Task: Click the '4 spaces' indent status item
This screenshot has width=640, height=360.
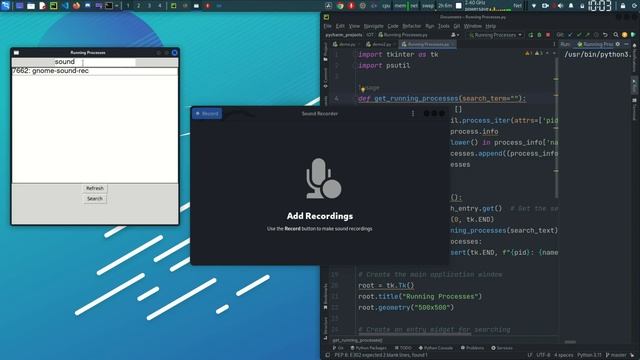Action: pos(564,355)
